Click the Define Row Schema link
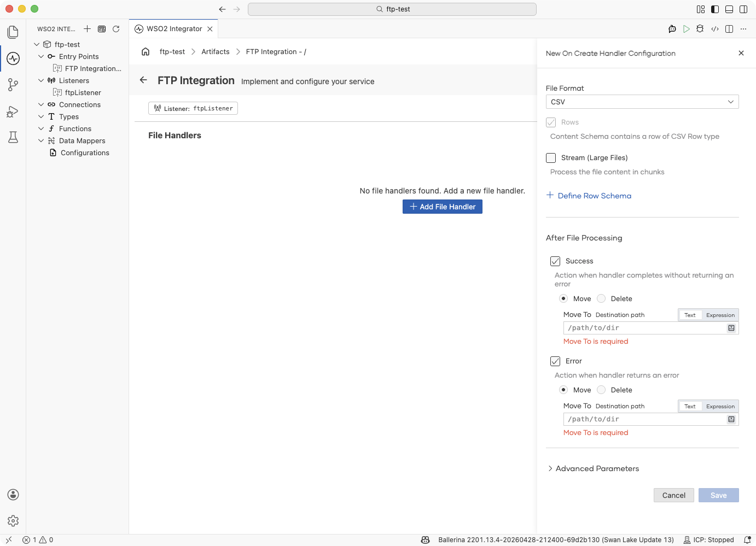This screenshot has width=756, height=546. (589, 196)
